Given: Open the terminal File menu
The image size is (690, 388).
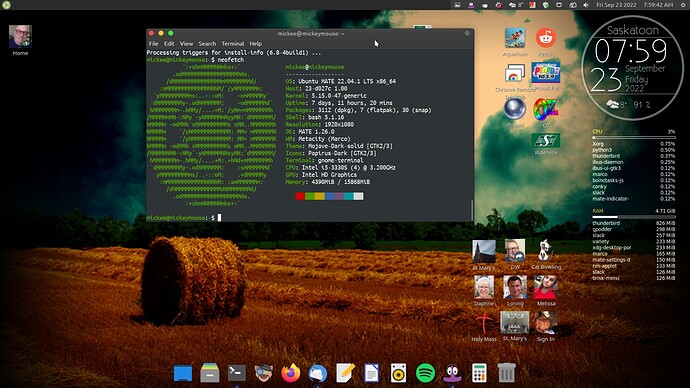Looking at the screenshot, I should (x=154, y=44).
